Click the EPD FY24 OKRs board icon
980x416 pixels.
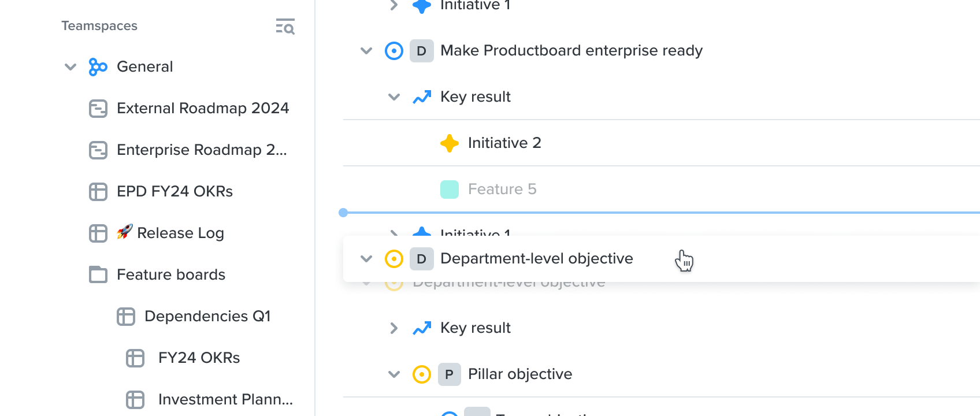[98, 192]
